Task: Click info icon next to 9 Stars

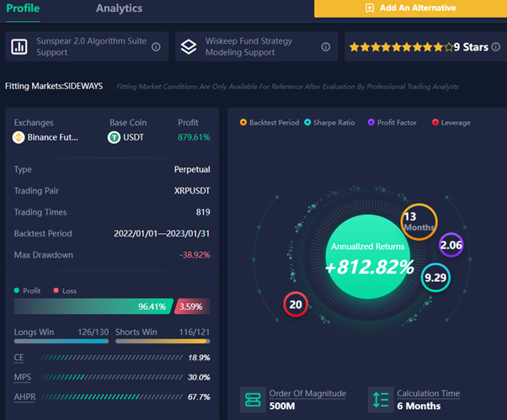Action: [x=498, y=47]
